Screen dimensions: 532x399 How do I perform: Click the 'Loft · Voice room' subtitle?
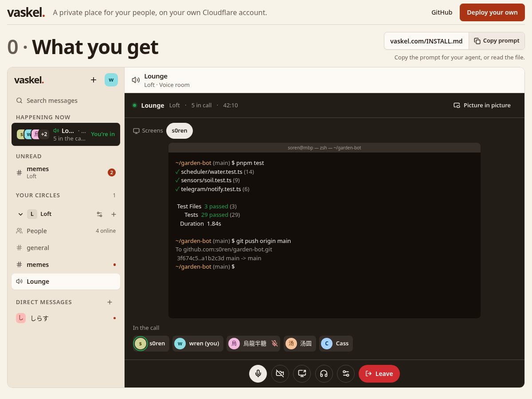167,85
